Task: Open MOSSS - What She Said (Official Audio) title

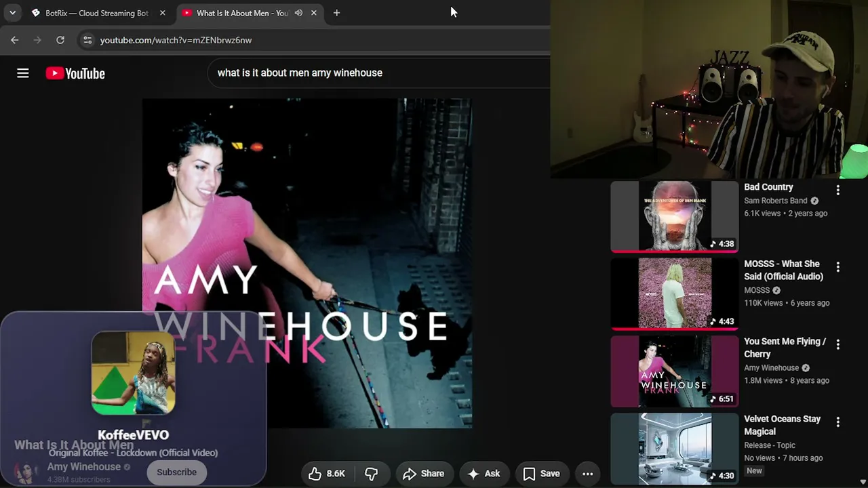Action: [x=783, y=270]
